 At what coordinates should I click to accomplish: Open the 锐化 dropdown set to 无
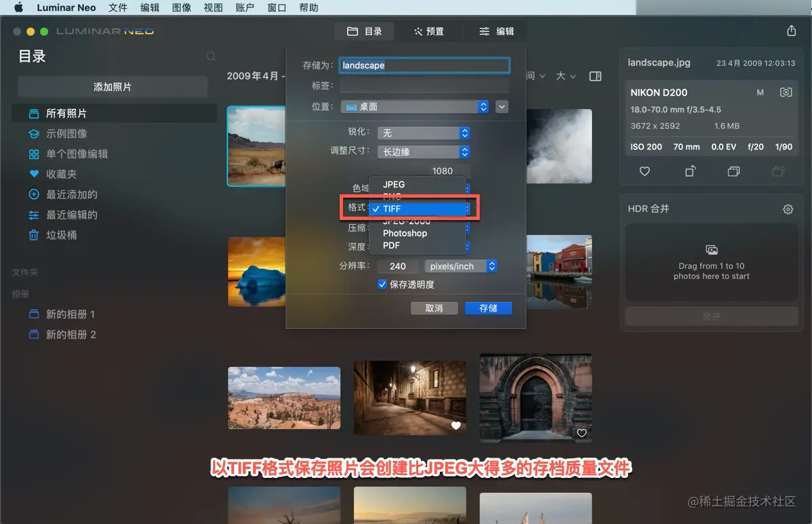(424, 133)
